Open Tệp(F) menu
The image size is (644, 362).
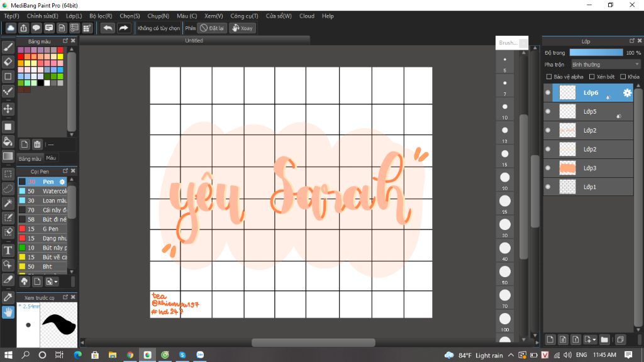pos(11,16)
